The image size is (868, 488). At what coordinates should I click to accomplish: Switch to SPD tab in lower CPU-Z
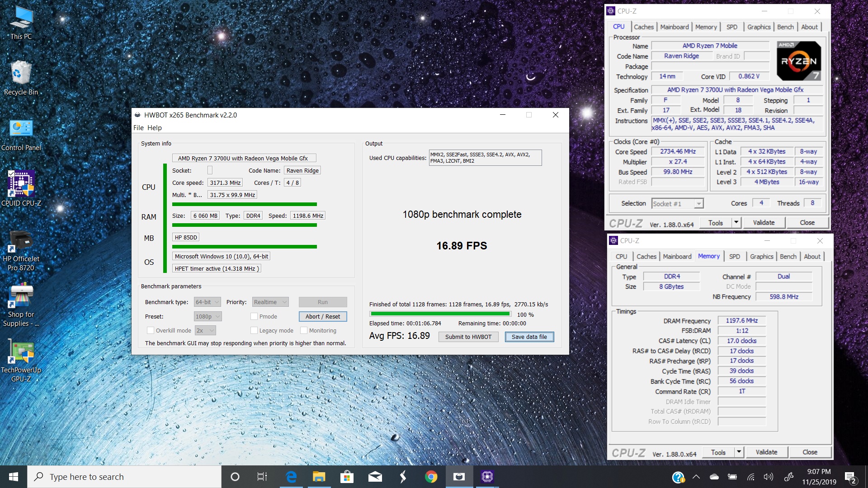735,256
